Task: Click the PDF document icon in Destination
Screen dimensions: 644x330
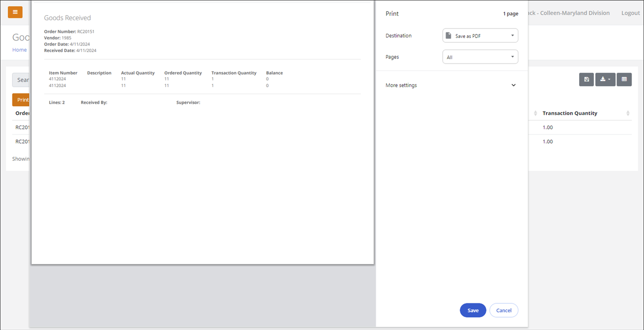Action: pos(448,35)
